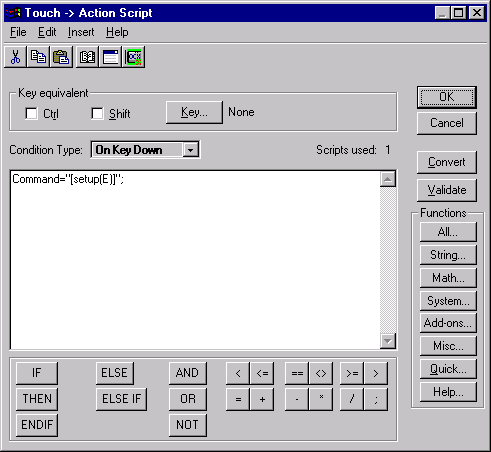Open the String functions list

tap(448, 255)
